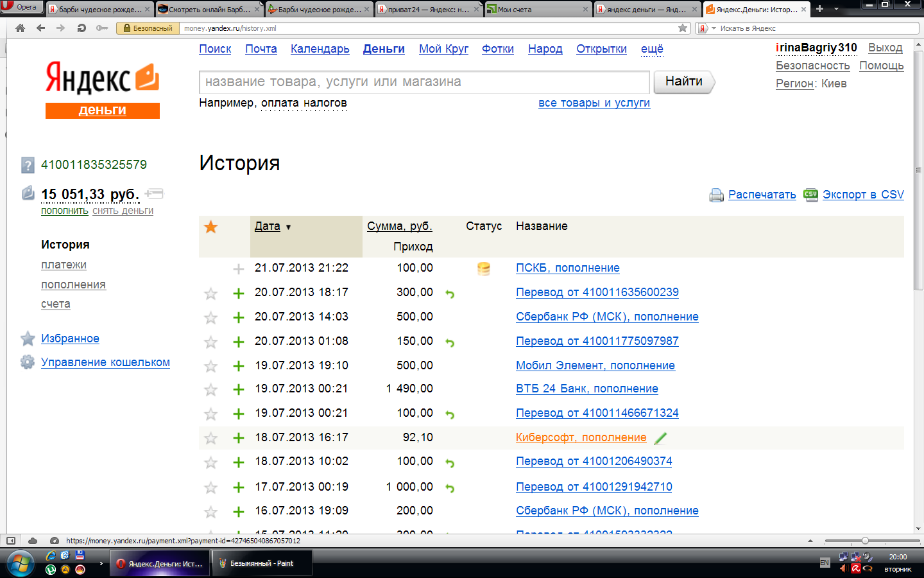Click the help question mark icon beside account number
This screenshot has width=924, height=578.
(x=28, y=165)
